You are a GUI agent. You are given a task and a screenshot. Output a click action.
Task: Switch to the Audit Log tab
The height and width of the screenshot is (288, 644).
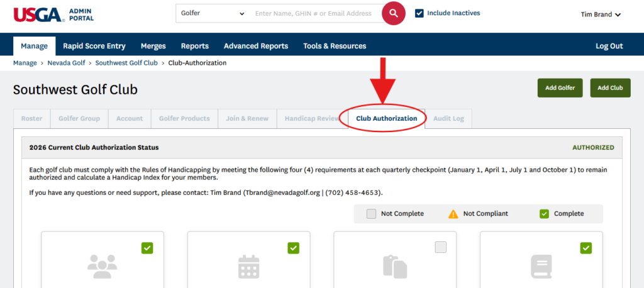point(448,118)
